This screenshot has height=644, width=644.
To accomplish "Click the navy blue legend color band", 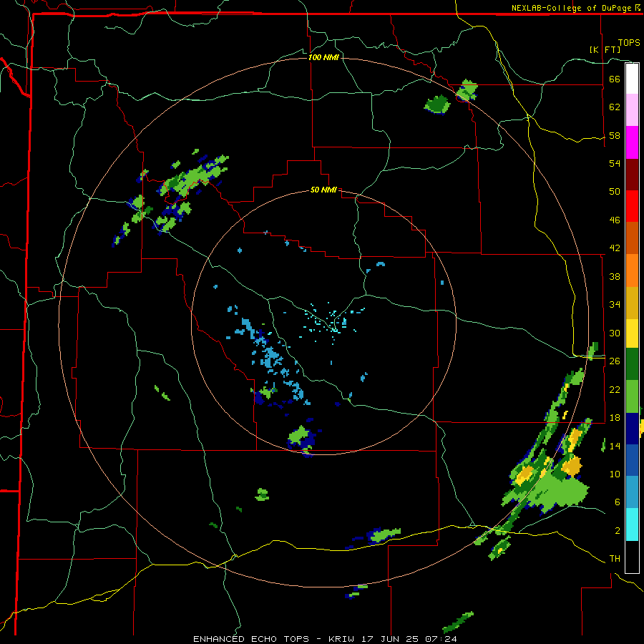I will pyautogui.click(x=632, y=429).
